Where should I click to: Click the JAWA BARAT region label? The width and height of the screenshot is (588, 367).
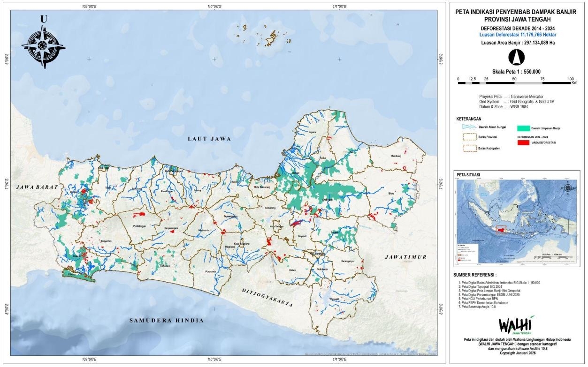37,187
